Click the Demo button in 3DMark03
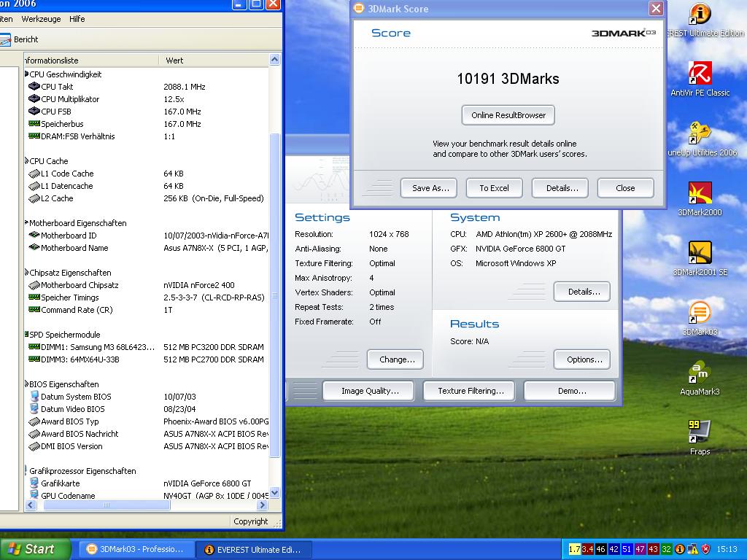747x560 pixels. coord(570,391)
